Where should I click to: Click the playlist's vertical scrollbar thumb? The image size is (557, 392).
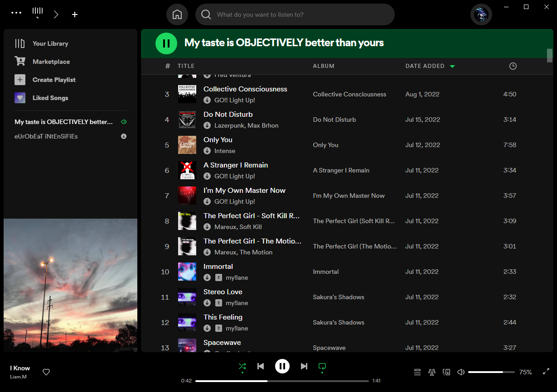550,55
